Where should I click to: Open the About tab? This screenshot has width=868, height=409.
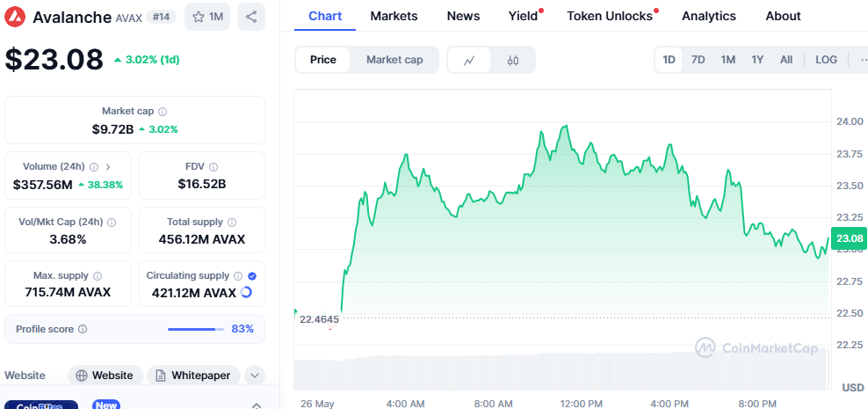(783, 16)
